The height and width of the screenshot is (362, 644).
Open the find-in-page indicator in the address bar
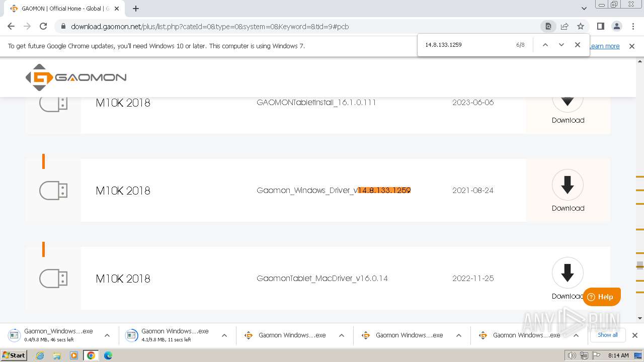click(x=548, y=26)
